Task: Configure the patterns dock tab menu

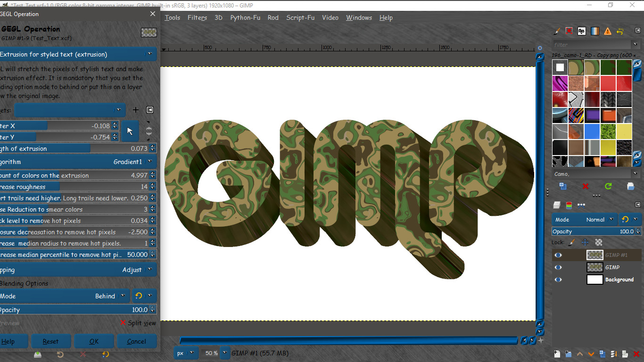Action: pyautogui.click(x=638, y=31)
